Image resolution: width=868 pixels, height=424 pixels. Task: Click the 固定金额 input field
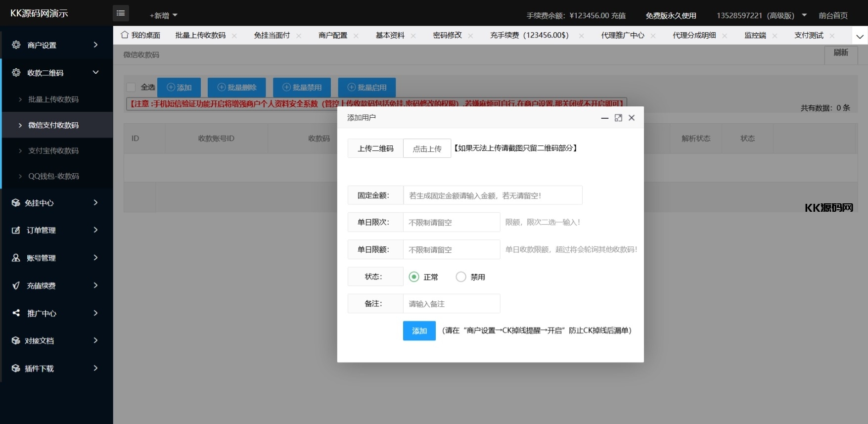tap(493, 195)
